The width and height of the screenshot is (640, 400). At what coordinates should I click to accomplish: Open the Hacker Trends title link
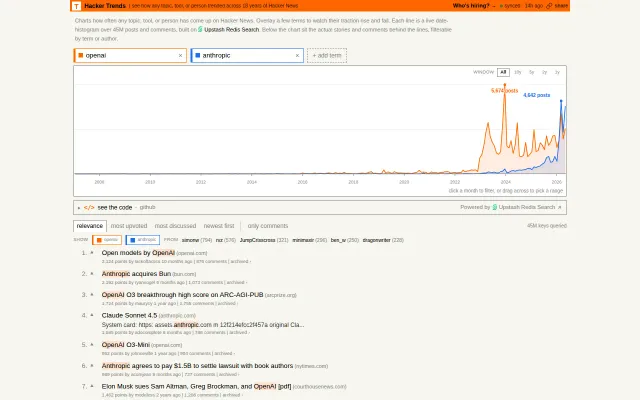[105, 6]
